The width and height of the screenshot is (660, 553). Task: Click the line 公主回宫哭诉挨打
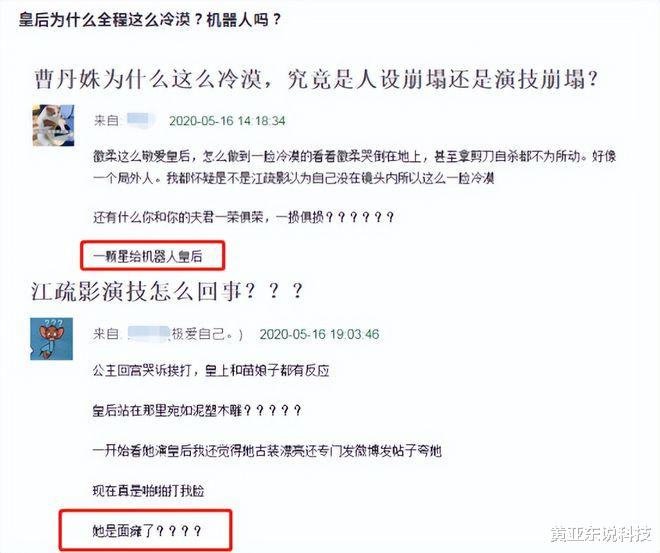coord(211,370)
